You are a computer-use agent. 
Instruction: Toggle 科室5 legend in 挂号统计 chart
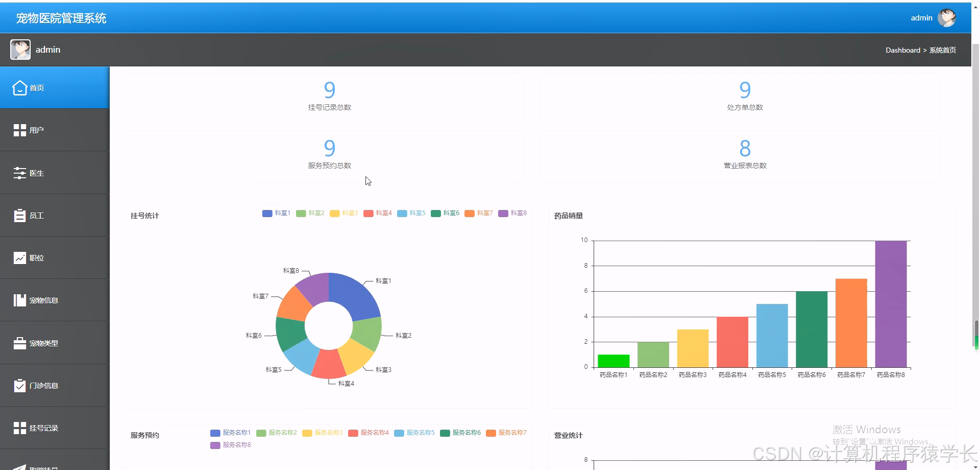coord(411,213)
